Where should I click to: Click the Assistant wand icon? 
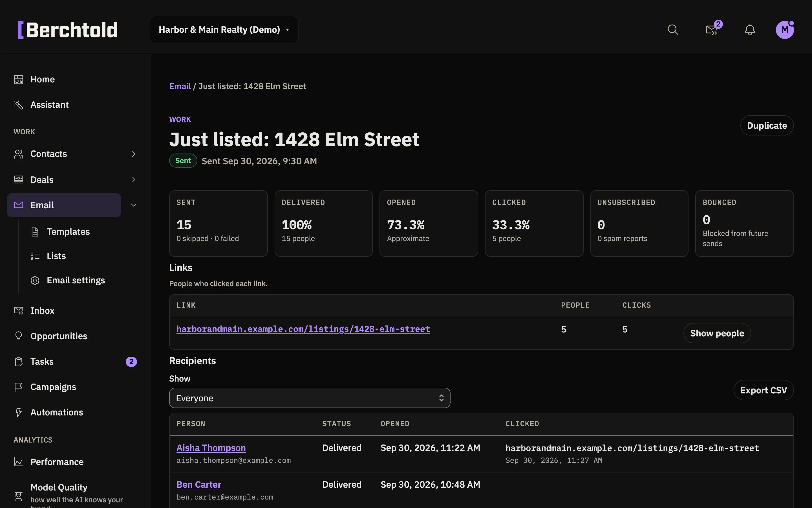pos(18,105)
